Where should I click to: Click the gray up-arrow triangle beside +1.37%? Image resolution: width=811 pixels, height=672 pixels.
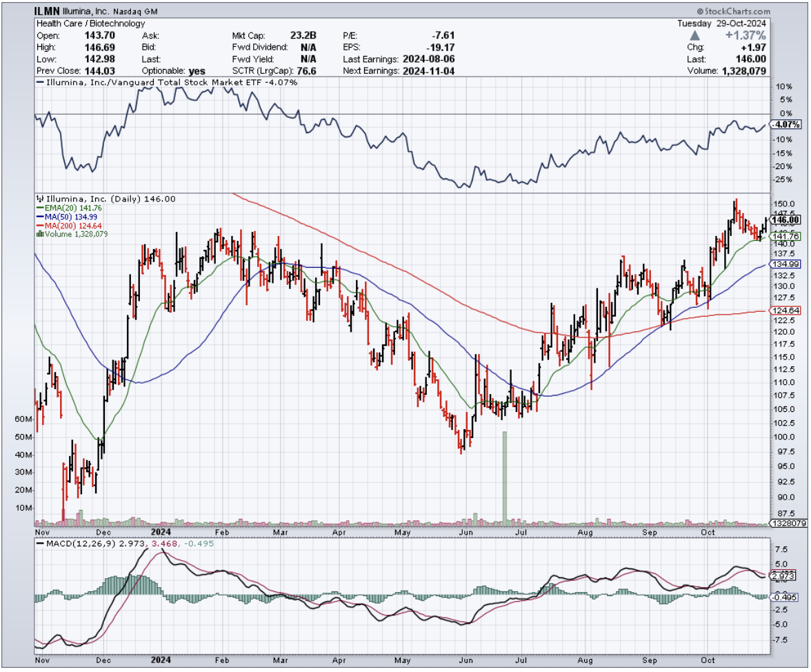pyautogui.click(x=695, y=35)
